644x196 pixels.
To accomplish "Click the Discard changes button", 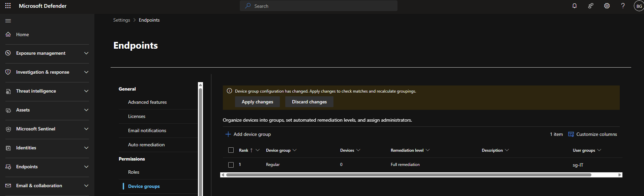I will (x=309, y=102).
